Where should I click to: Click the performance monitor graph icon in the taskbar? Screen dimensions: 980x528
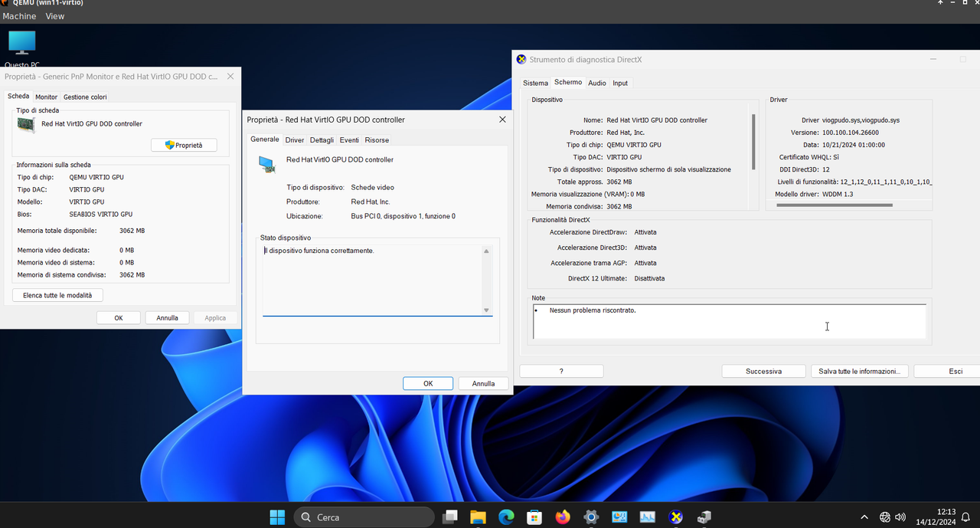tap(647, 517)
